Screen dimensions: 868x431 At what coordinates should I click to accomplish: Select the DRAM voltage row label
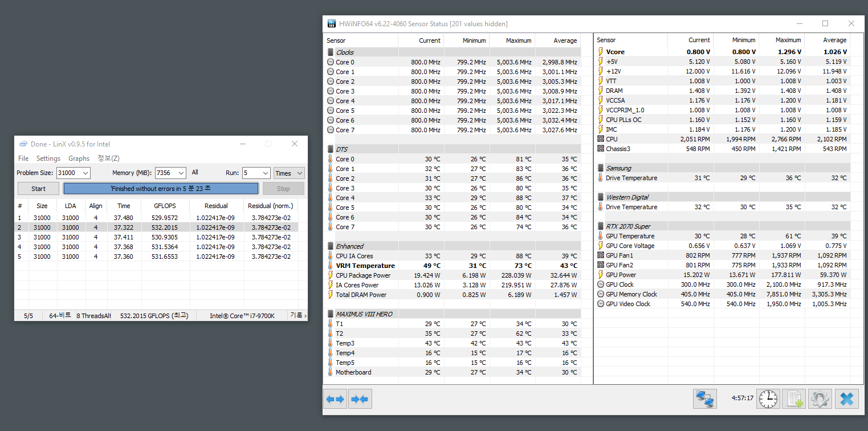(614, 91)
